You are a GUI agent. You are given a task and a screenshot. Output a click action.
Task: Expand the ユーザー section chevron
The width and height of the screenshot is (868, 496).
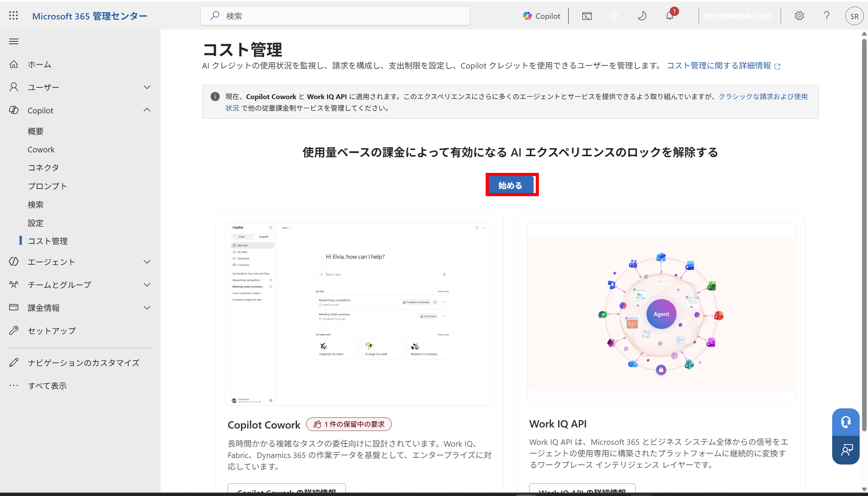(147, 87)
